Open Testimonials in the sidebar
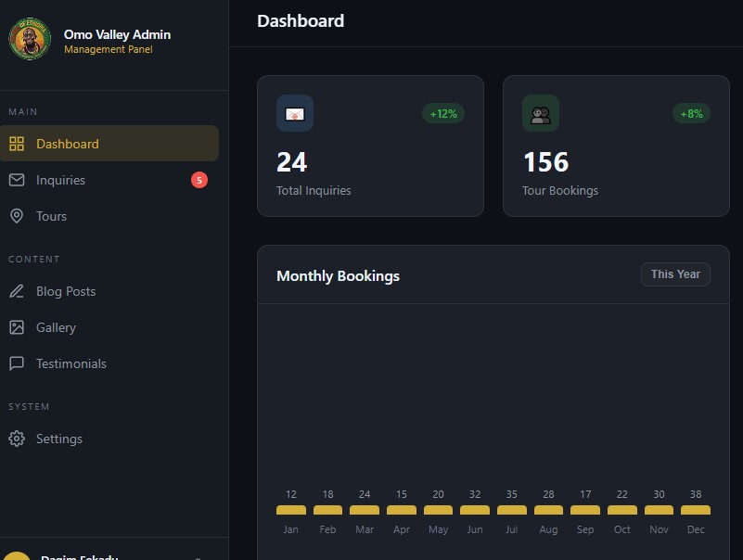The image size is (743, 560). pyautogui.click(x=109, y=363)
